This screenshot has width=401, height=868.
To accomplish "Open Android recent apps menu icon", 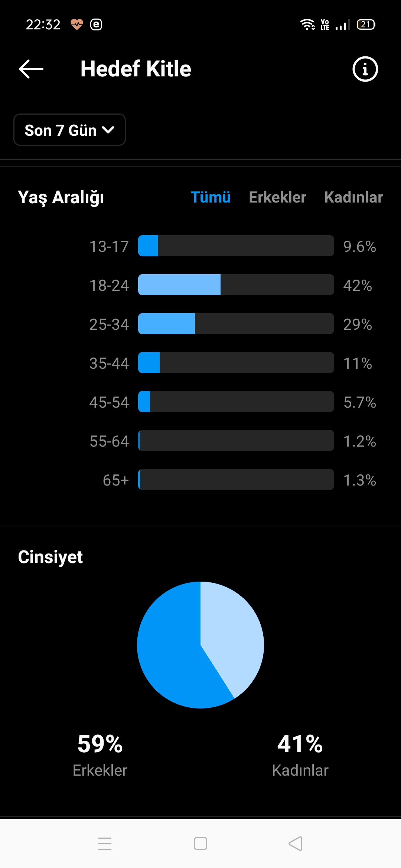I will click(x=105, y=844).
